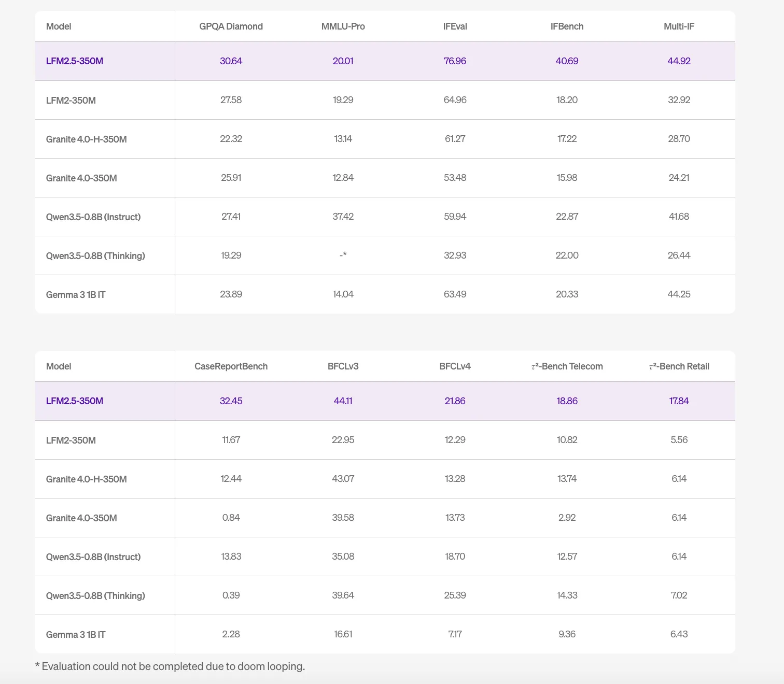Click the CaseReportBench column header

point(231,366)
